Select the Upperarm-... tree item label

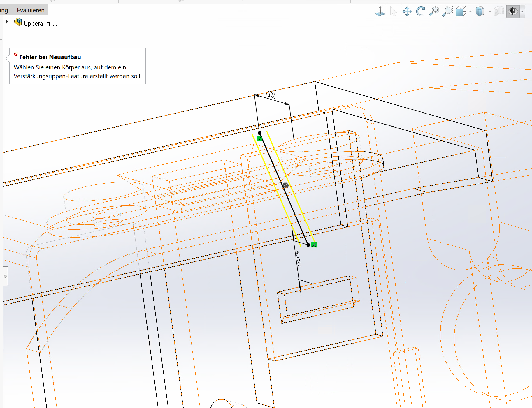40,24
